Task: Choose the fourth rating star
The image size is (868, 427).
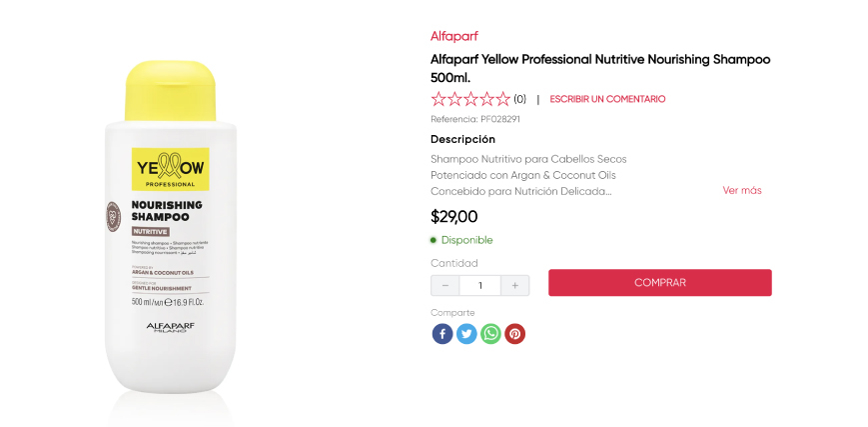Action: 486,99
